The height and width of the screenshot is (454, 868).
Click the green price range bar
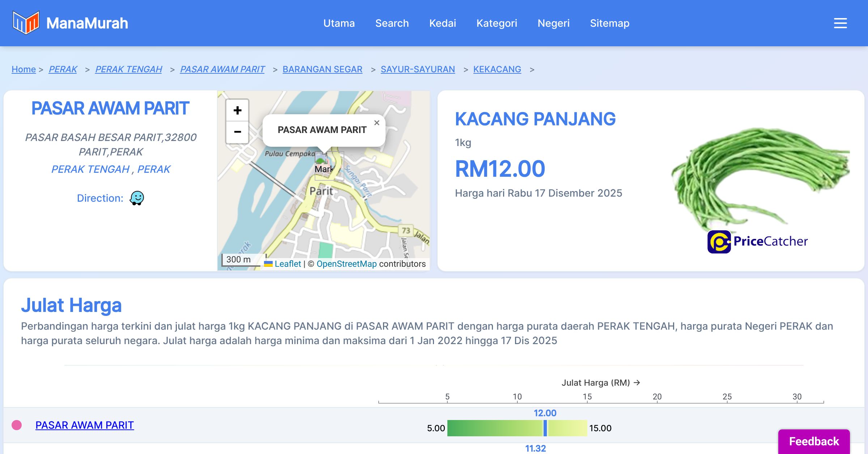click(x=495, y=428)
